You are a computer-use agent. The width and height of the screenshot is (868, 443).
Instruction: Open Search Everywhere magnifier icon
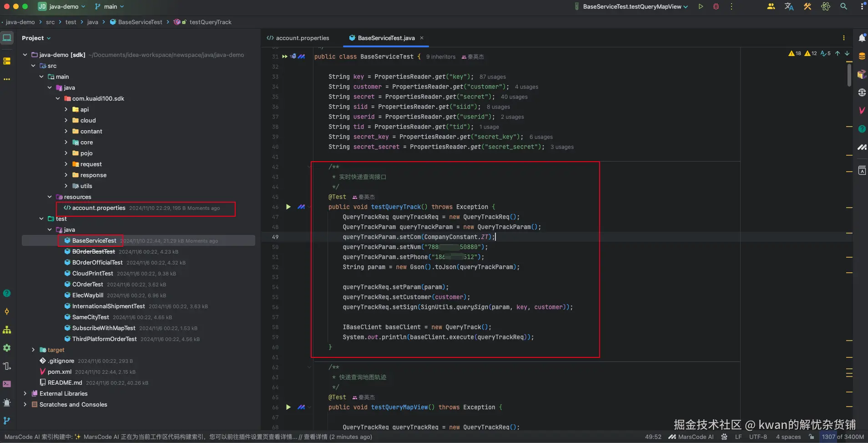843,6
